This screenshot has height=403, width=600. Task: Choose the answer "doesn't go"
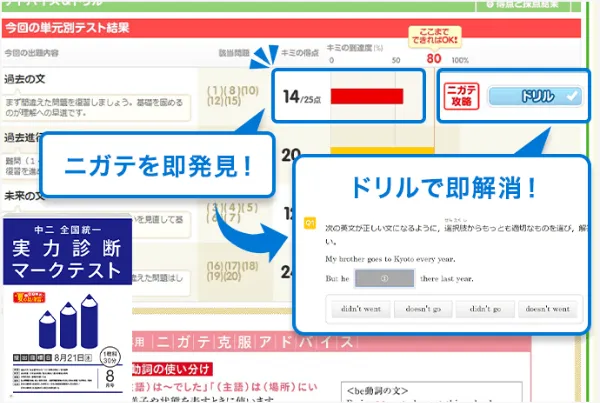pos(424,309)
